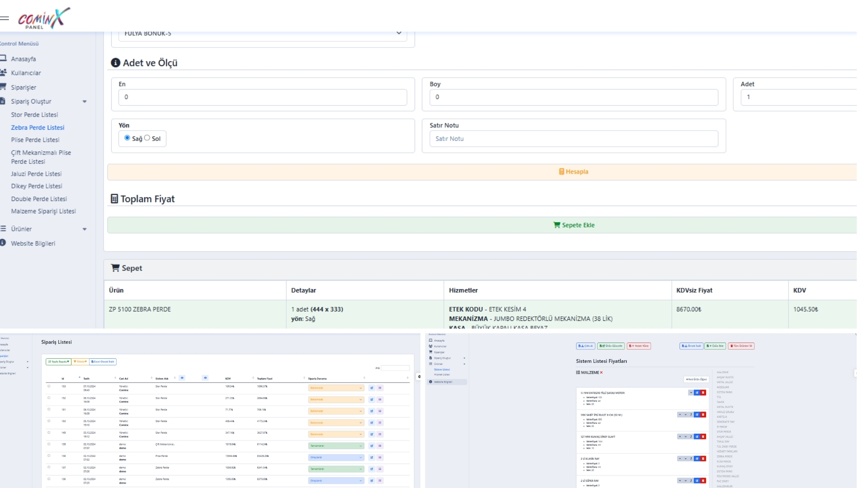Screen dimensions: 868x488
Task: Open Siparişler in the main sidebar
Action: pyautogui.click(x=24, y=87)
